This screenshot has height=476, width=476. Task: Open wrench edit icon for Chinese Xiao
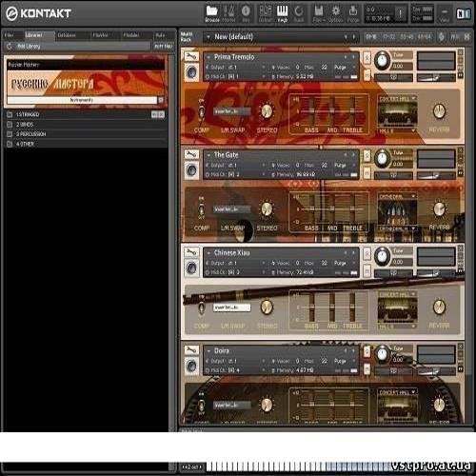[191, 252]
